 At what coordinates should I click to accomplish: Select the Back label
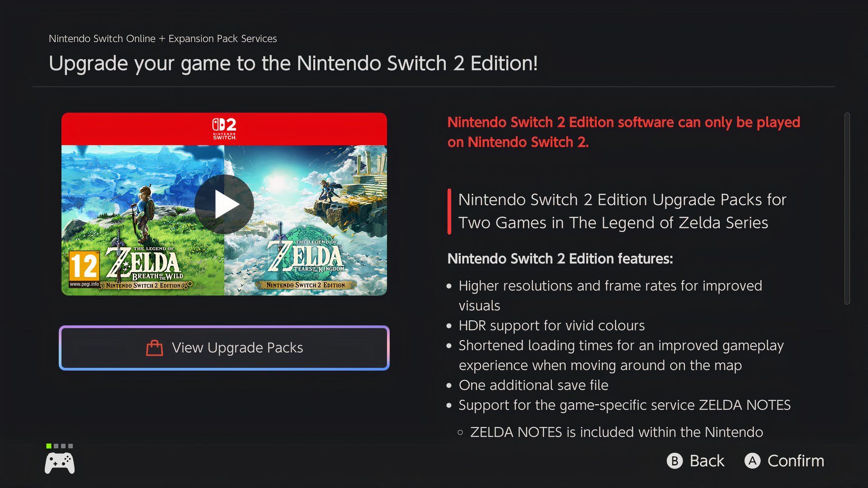pos(707,461)
